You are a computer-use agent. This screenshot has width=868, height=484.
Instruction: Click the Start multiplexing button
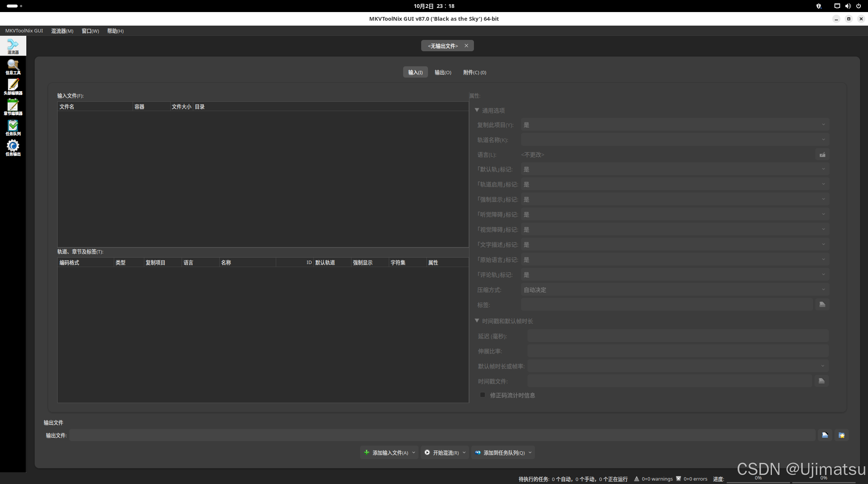click(442, 452)
